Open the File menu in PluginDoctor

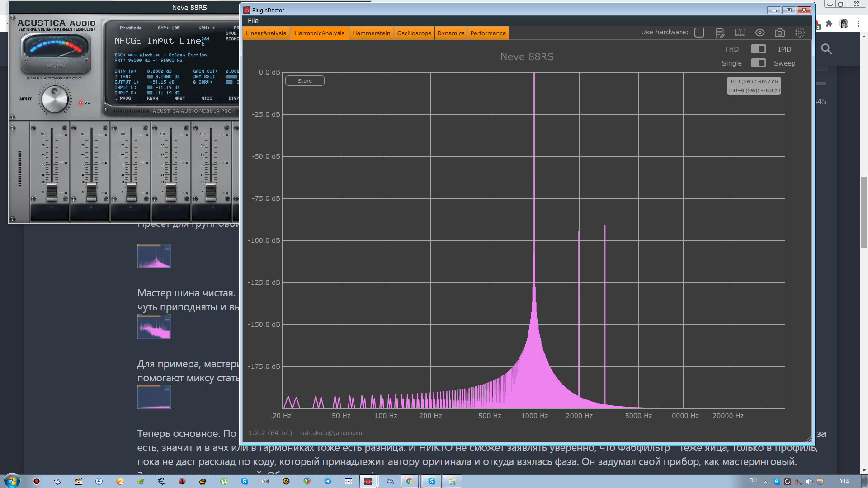[x=253, y=21]
